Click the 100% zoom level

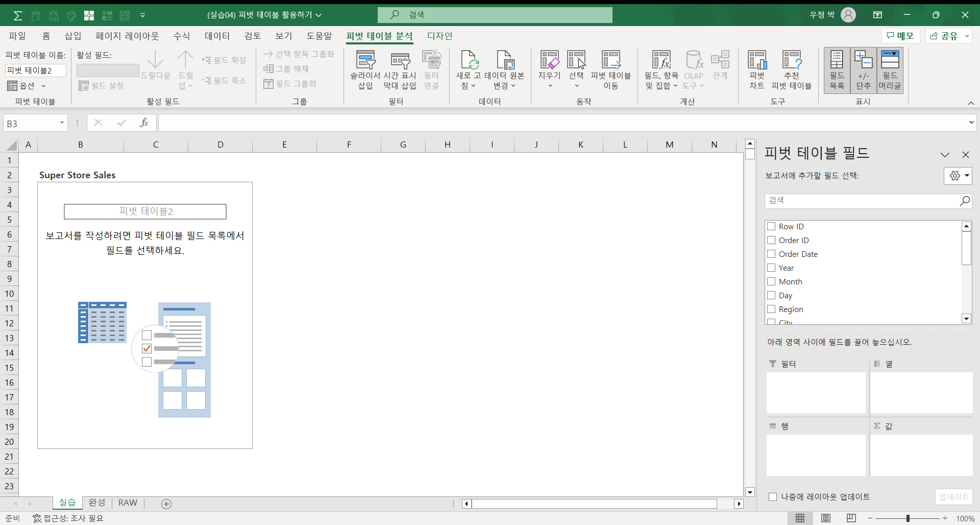965,518
